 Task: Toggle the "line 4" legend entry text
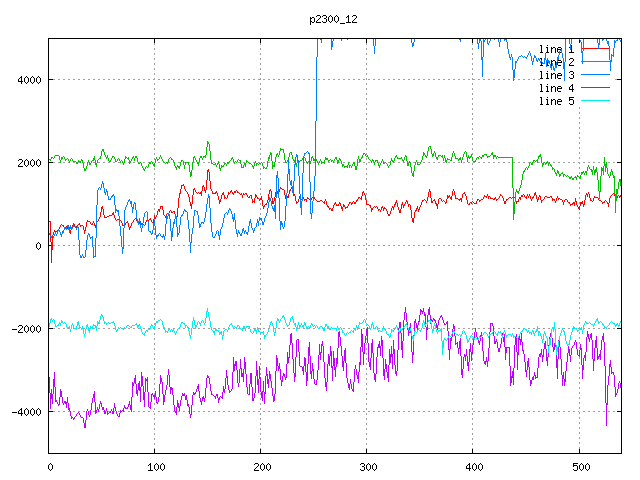[x=556, y=88]
